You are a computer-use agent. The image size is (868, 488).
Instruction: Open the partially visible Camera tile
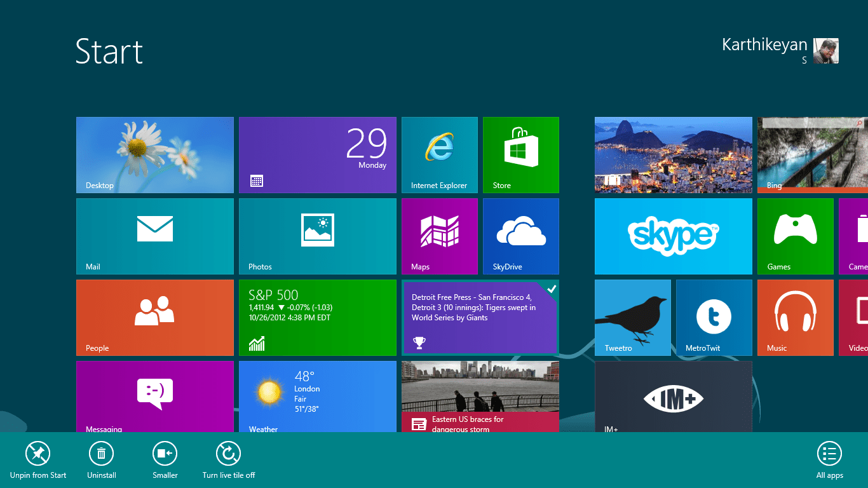click(853, 236)
